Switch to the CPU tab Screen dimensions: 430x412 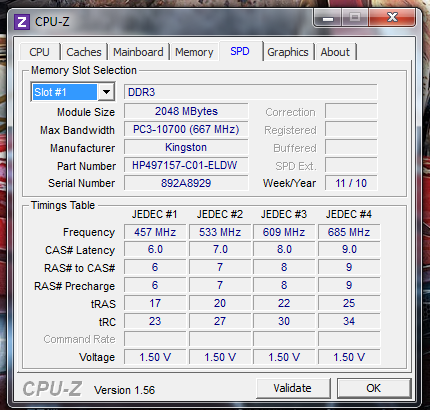click(x=39, y=52)
